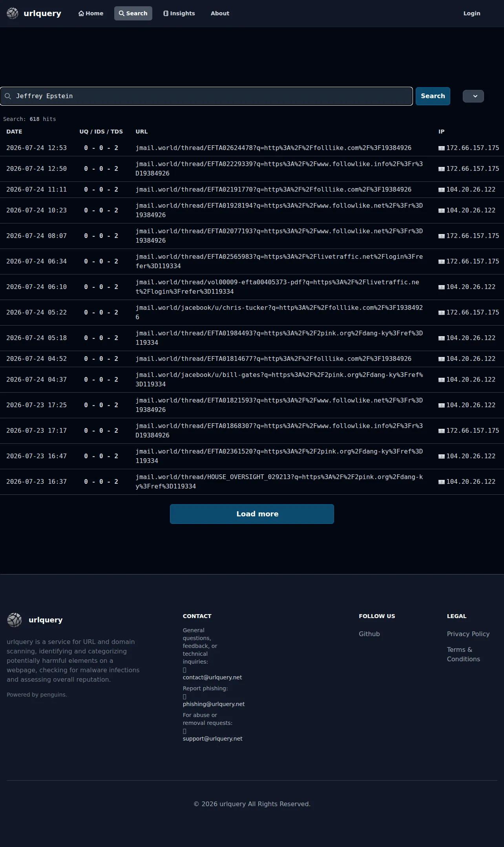
Task: Click the blue Search button
Action: [x=433, y=96]
